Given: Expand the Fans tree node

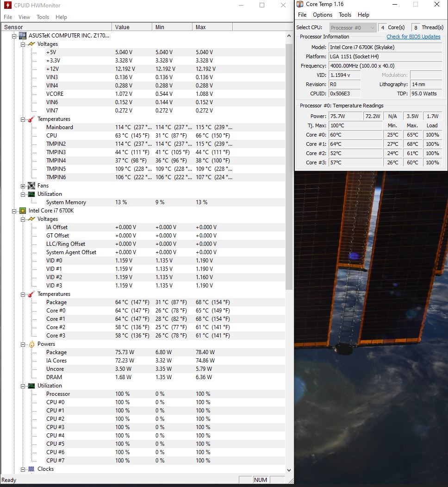Looking at the screenshot, I should click(23, 186).
